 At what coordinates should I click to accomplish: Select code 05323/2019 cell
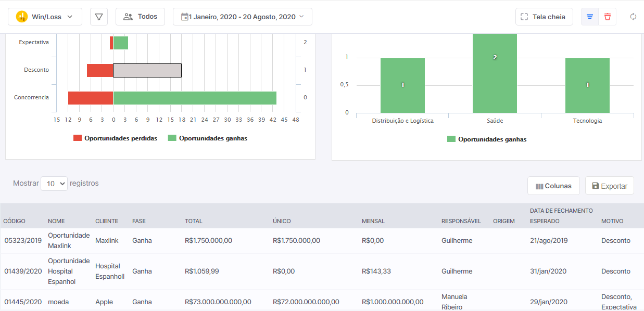pyautogui.click(x=23, y=241)
